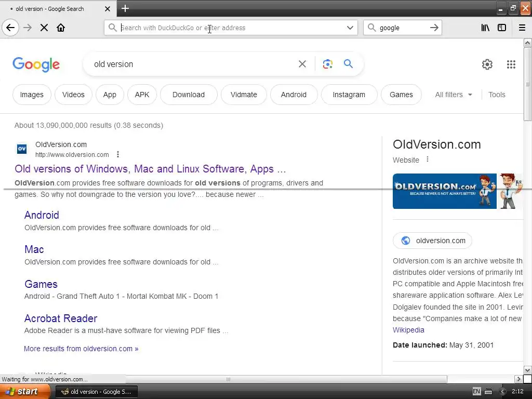Visit oldversion.com from knowledge panel button
The width and height of the screenshot is (532, 399).
(432, 241)
